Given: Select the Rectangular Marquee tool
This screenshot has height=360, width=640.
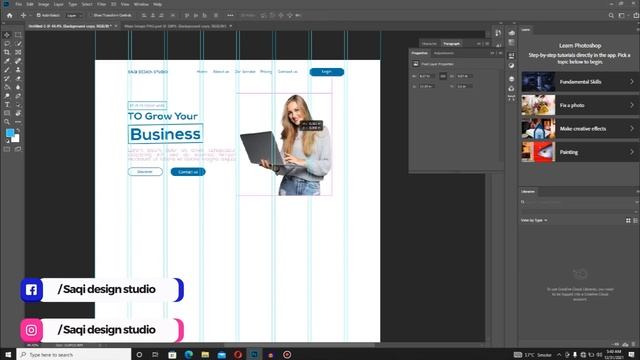Looking at the screenshot, I should click(x=18, y=35).
